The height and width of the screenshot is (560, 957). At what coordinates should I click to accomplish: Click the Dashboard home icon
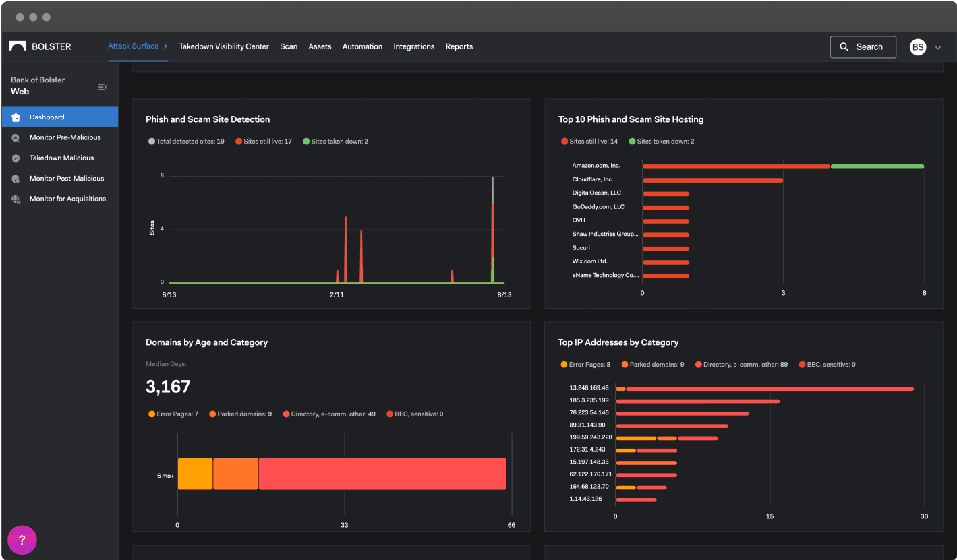[16, 117]
